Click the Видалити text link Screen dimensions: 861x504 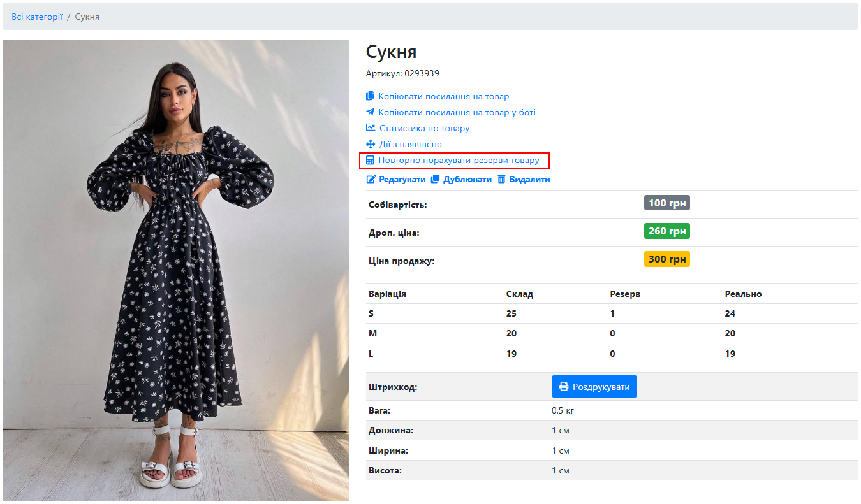coord(529,180)
